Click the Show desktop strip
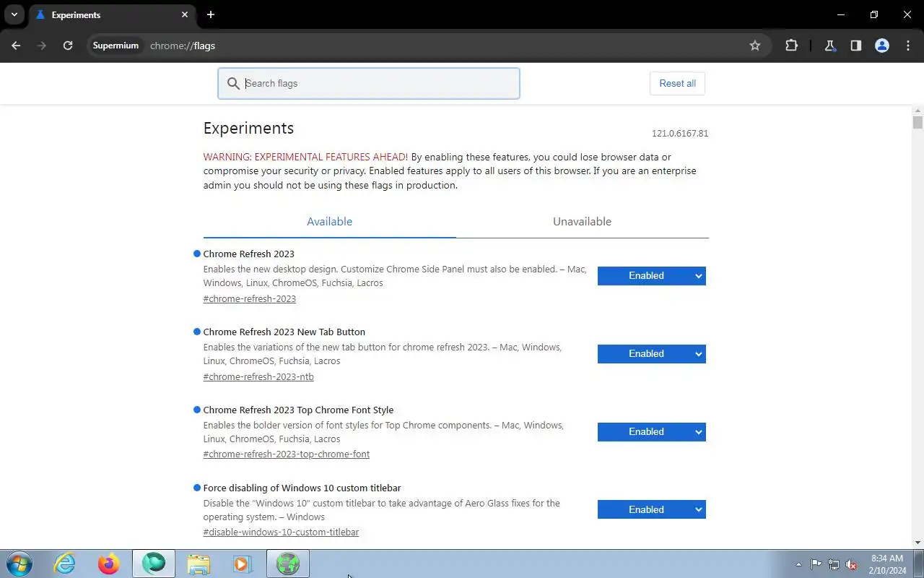Screen dimensions: 924x578 pos(918,564)
